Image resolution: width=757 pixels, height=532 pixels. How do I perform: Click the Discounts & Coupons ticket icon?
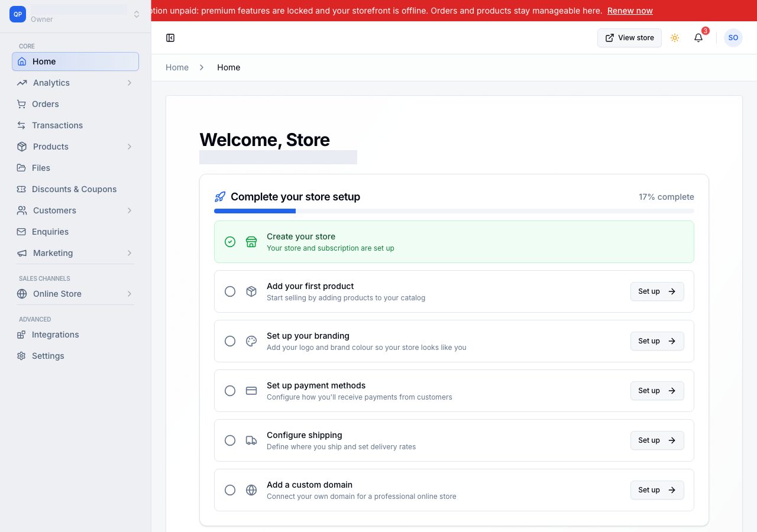(21, 189)
